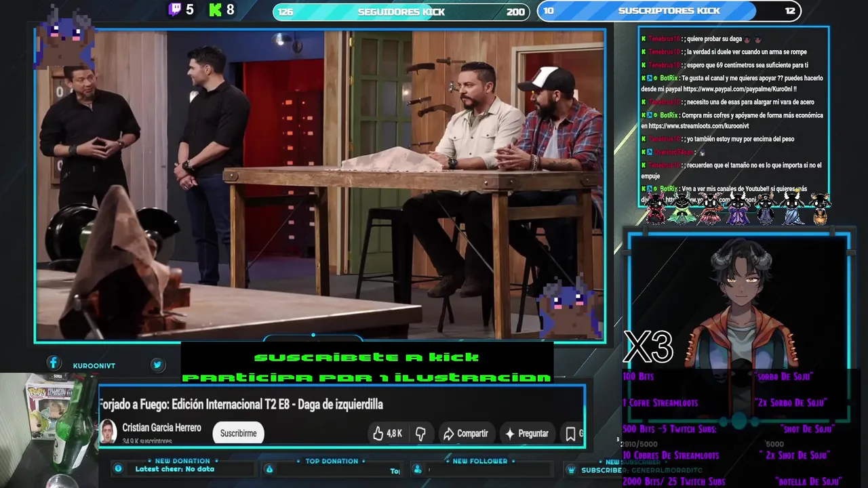Click the green Kick viewer count icon
Viewport: 868px width, 488px height.
click(216, 9)
